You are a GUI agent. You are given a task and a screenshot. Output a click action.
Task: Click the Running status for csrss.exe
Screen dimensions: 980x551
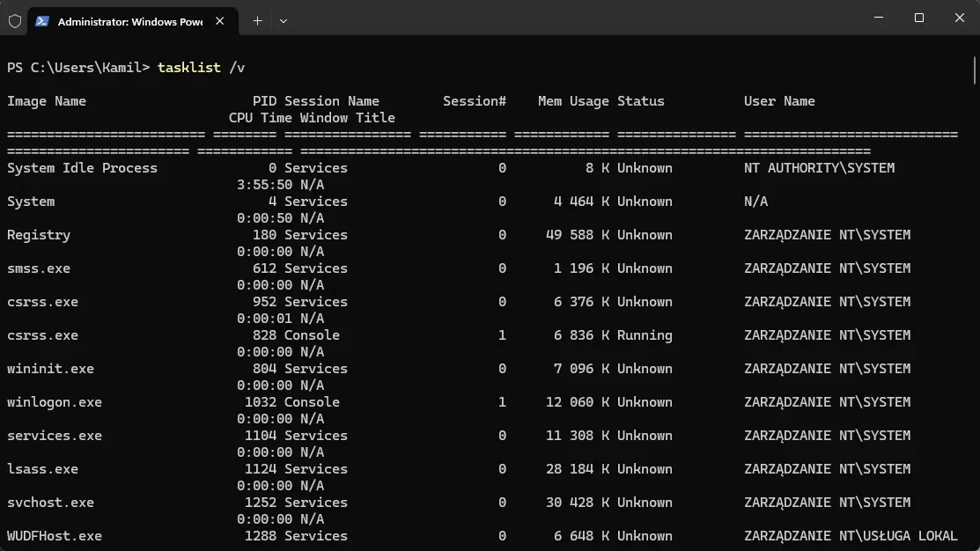click(645, 335)
